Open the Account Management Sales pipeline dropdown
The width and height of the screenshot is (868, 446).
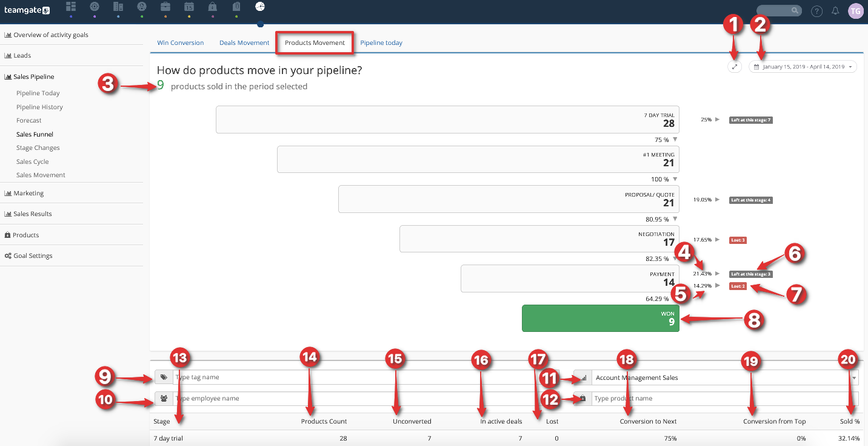coord(725,377)
